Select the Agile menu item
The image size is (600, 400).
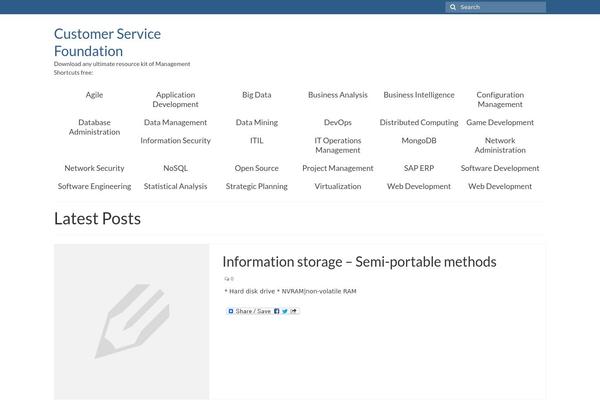click(94, 95)
